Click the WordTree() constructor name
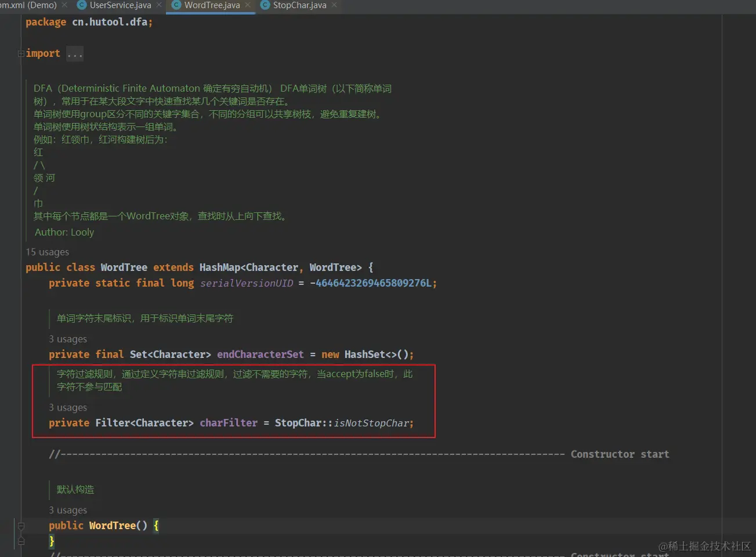Screen dimensions: 756x557 [113, 526]
